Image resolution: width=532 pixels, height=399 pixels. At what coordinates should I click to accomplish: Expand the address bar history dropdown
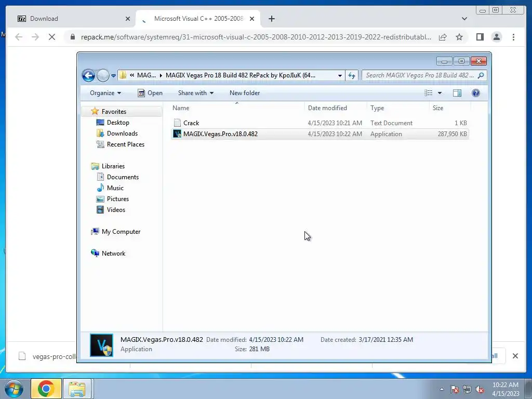point(340,76)
